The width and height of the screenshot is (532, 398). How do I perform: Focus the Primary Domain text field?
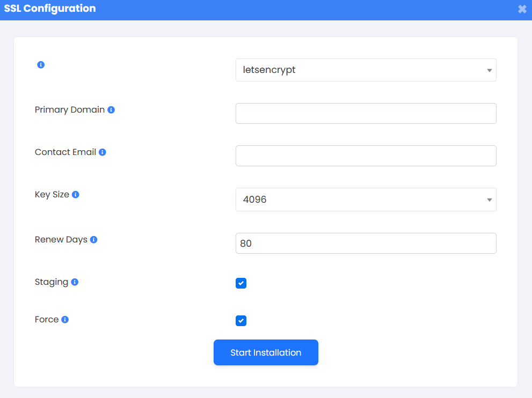[x=366, y=114]
